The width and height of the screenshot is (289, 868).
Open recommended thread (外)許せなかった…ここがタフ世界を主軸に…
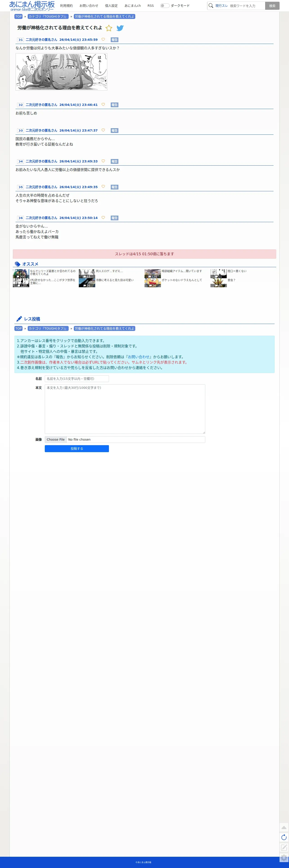click(53, 282)
